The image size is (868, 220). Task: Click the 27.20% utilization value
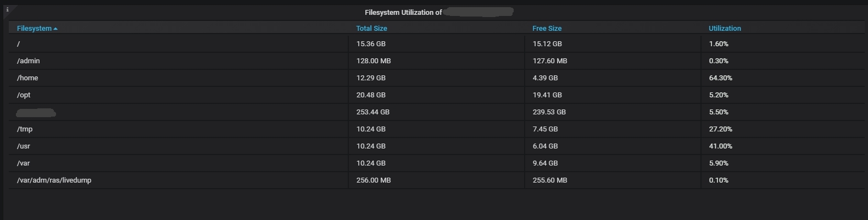720,129
